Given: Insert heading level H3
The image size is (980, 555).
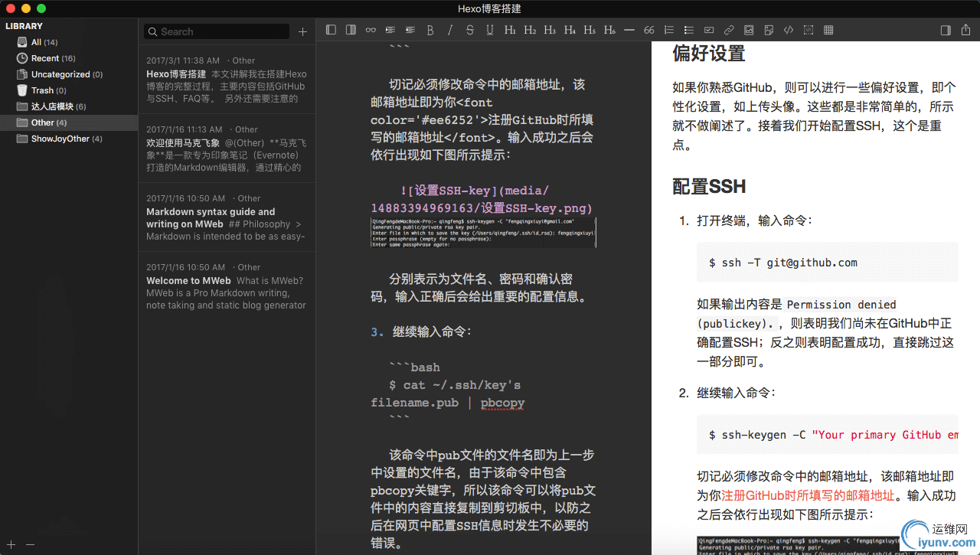Looking at the screenshot, I should 550,30.
